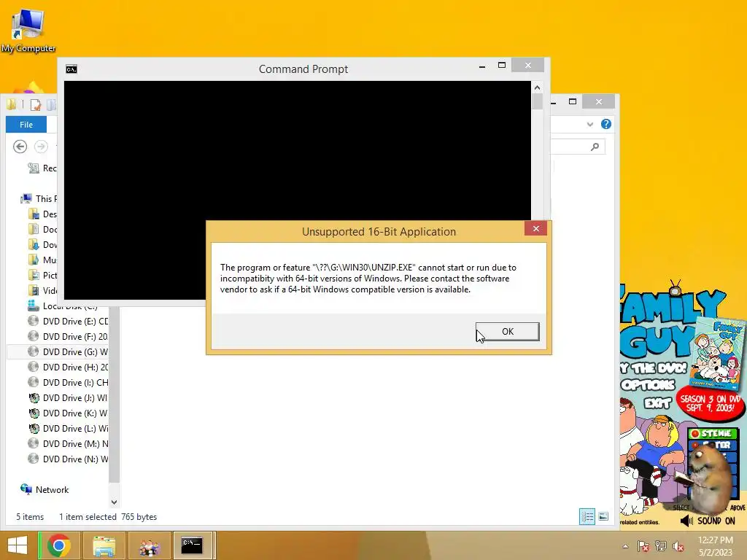
Task: Select DVD Drive (M:) in navigation pane
Action: pos(68,443)
